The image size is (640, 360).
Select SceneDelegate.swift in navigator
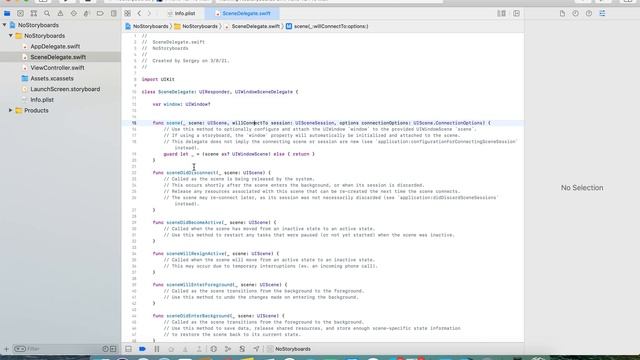point(58,57)
